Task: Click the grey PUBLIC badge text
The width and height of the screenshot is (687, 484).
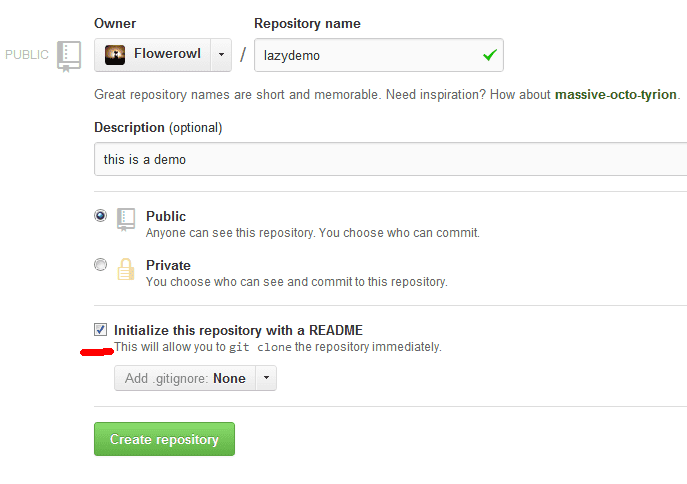Action: 27,55
